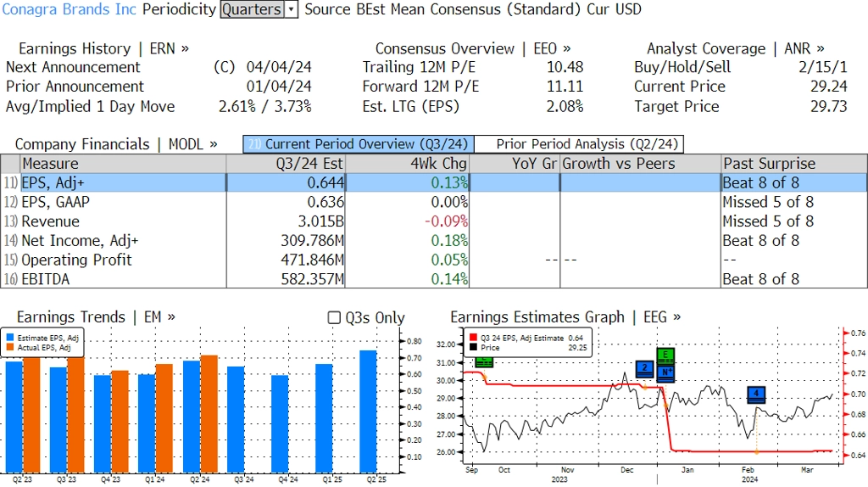This screenshot has height=487, width=868.
Task: Switch to Prior Period Analysis (Q2/24) tab
Action: (x=579, y=144)
